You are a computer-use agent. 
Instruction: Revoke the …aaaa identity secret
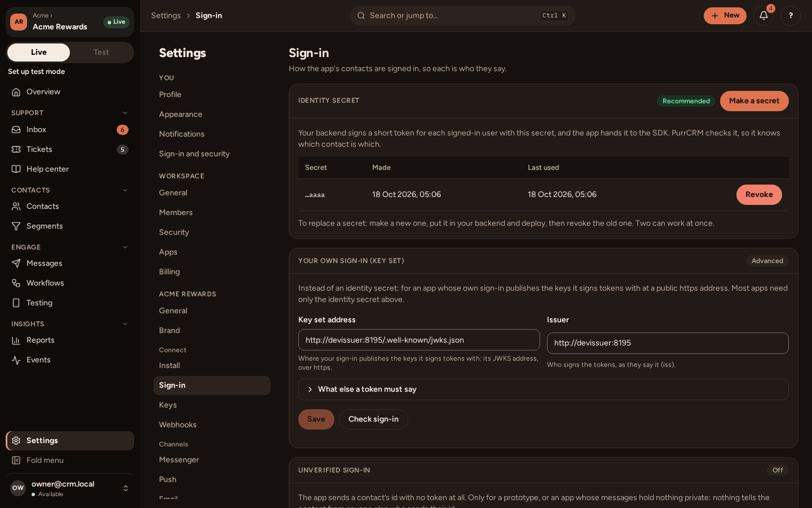tap(759, 195)
